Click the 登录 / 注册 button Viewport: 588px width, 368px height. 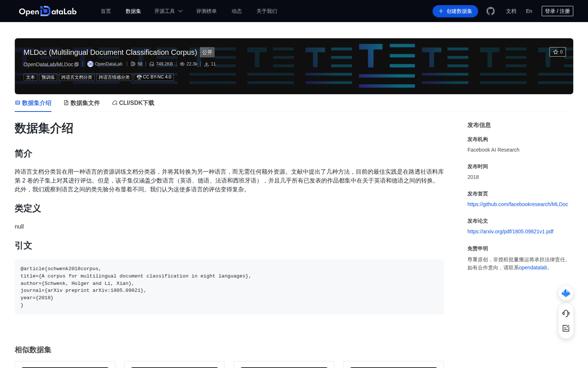coord(557,11)
